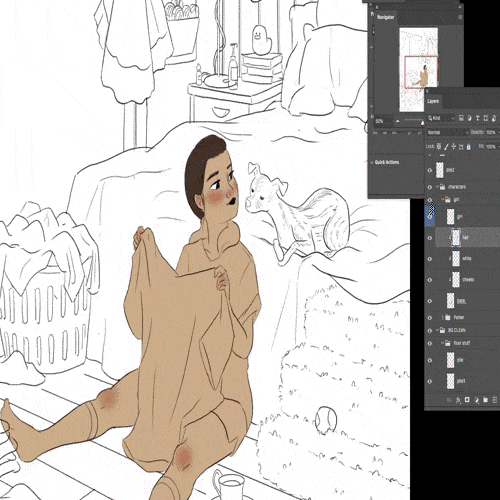Select the Layers tab
Image resolution: width=500 pixels, height=500 pixels.
(433, 101)
